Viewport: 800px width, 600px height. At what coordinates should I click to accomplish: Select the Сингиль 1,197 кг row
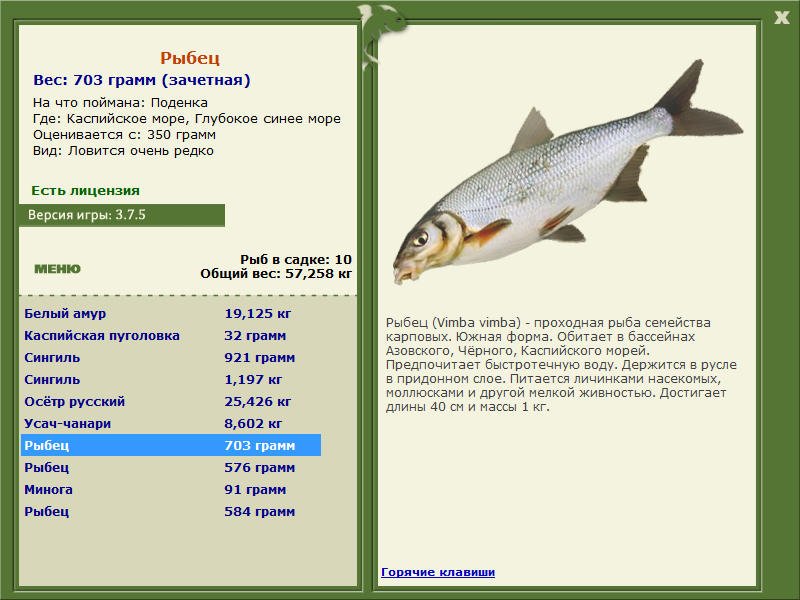coord(171,380)
